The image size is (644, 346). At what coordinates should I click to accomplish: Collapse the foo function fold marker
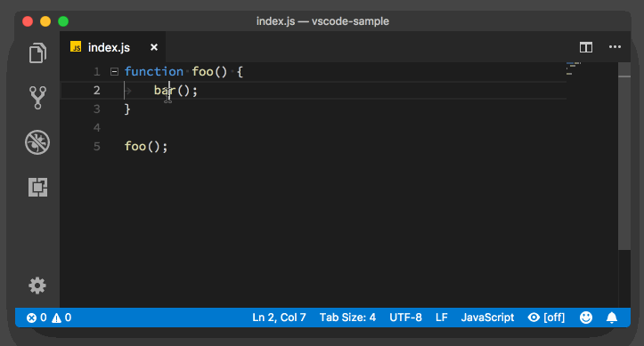[x=114, y=72]
